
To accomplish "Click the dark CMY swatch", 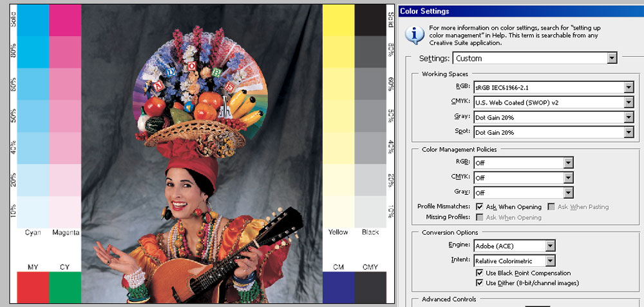I will [370, 287].
